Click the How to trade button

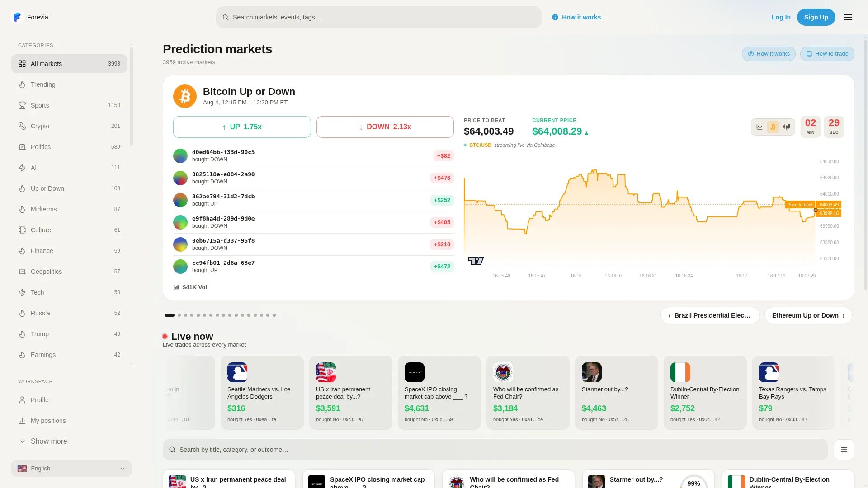827,54
